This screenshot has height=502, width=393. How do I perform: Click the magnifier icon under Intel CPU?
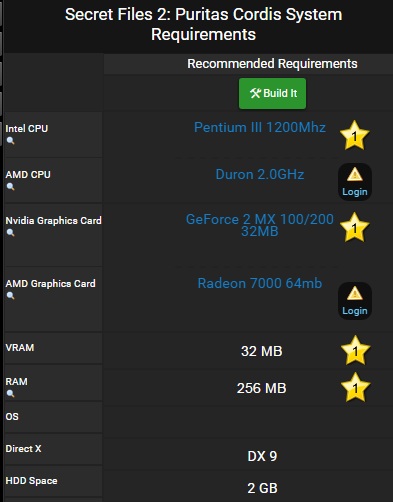click(x=11, y=141)
